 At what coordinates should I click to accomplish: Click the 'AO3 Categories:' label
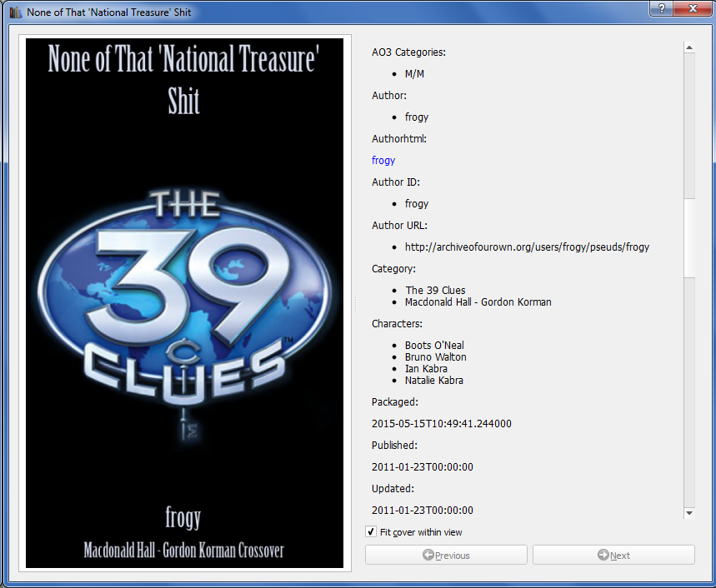point(408,52)
